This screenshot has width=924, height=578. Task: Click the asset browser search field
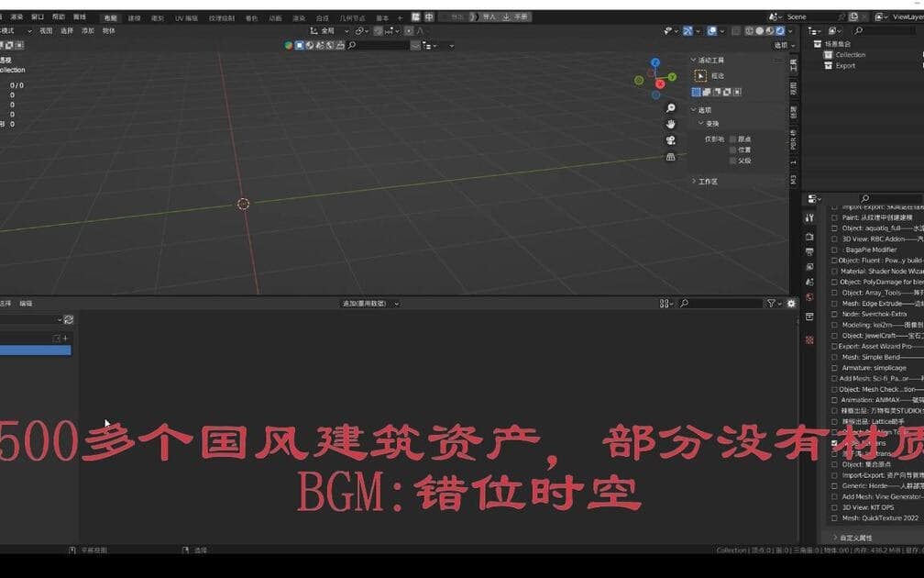[721, 303]
